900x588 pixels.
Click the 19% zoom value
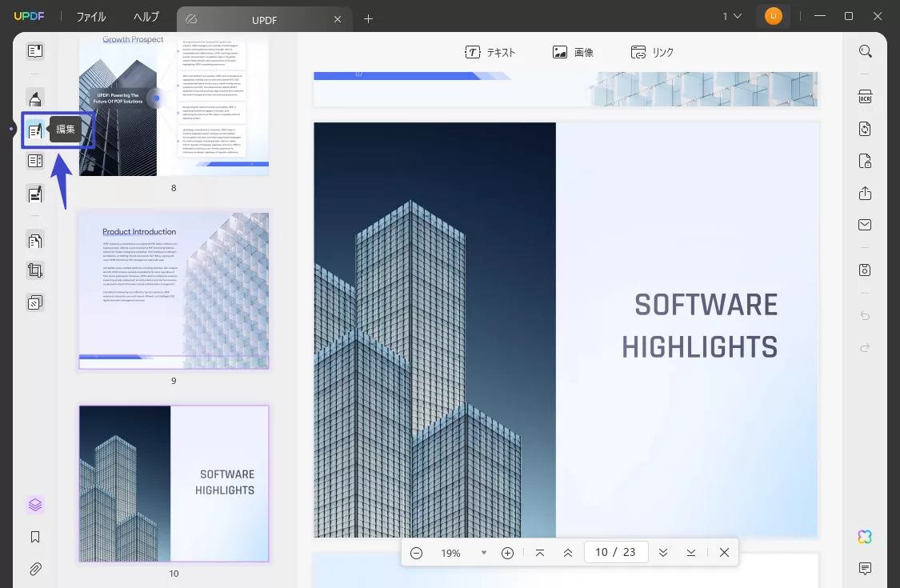click(450, 553)
